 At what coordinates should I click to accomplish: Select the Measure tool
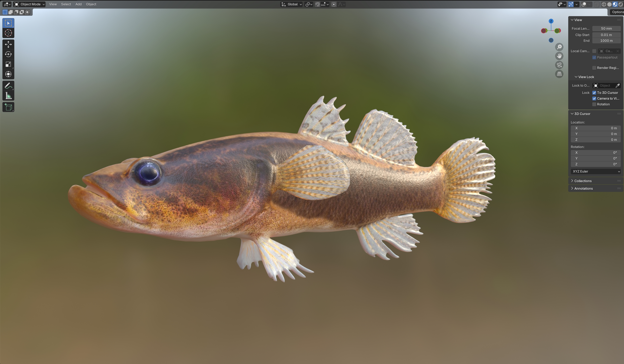pos(8,96)
